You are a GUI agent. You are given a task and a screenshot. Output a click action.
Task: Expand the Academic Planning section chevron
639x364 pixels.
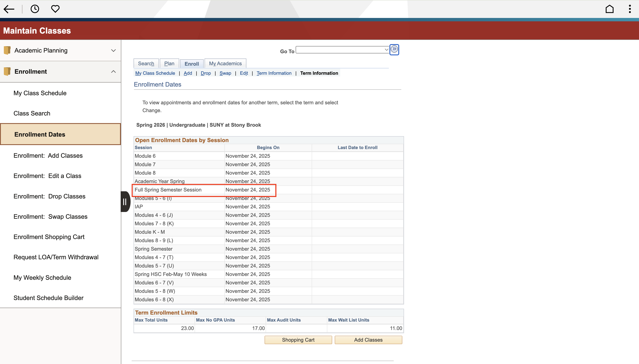tap(113, 50)
